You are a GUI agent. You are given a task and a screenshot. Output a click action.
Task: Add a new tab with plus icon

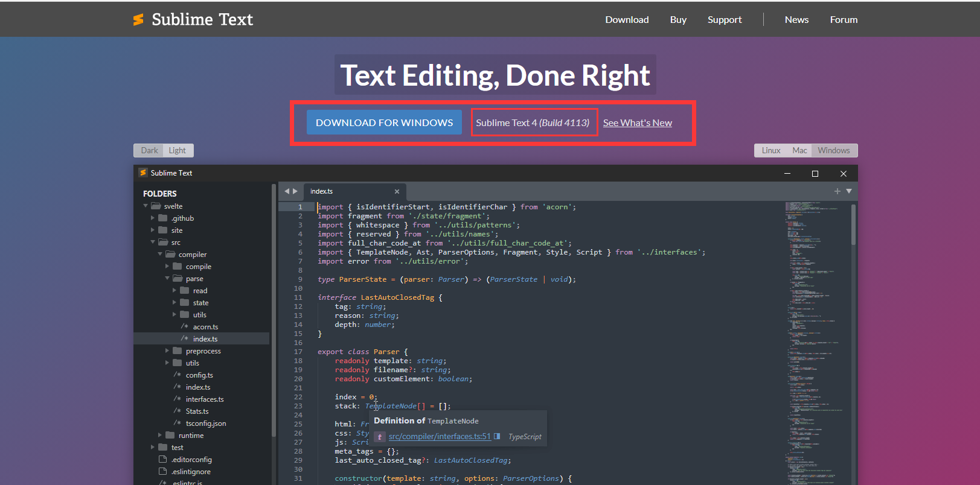(x=837, y=191)
